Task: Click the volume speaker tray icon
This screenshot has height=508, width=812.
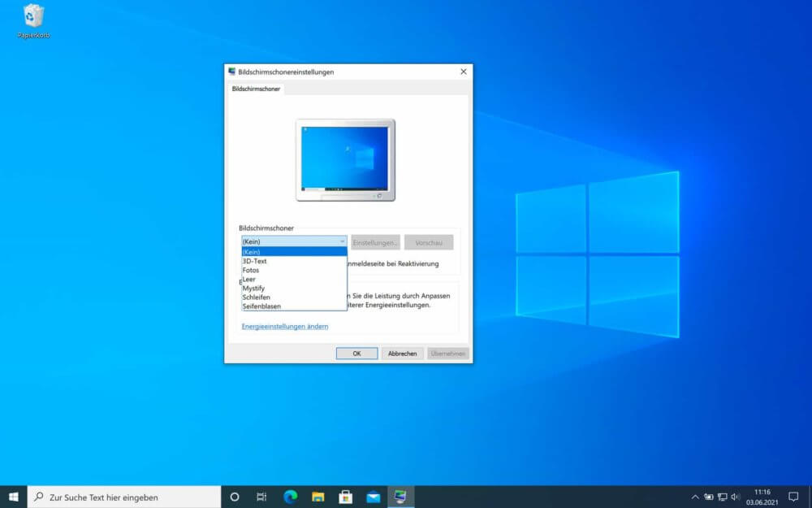Action: coord(736,497)
